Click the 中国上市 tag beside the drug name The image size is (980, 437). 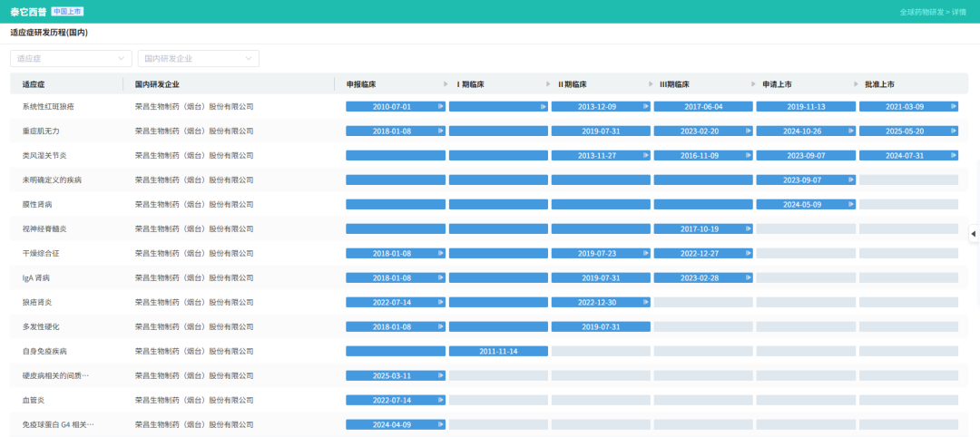click(x=67, y=12)
